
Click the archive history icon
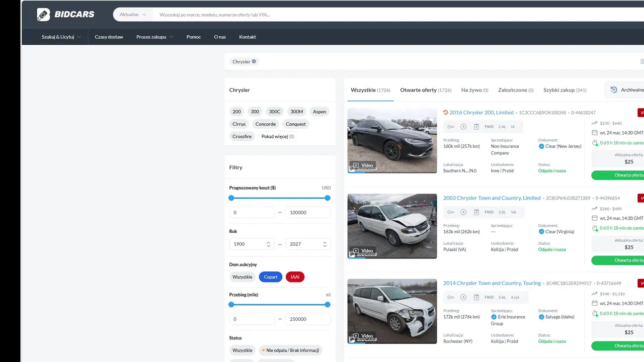click(614, 90)
